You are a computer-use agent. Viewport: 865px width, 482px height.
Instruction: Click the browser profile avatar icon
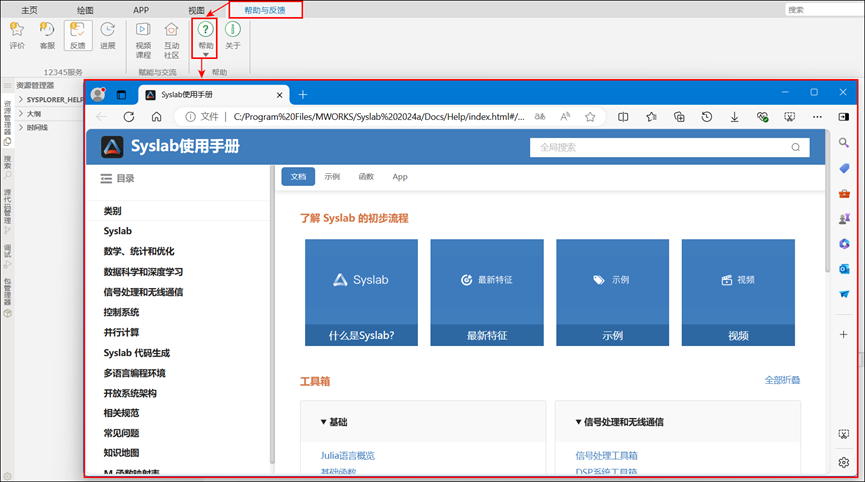coord(98,94)
